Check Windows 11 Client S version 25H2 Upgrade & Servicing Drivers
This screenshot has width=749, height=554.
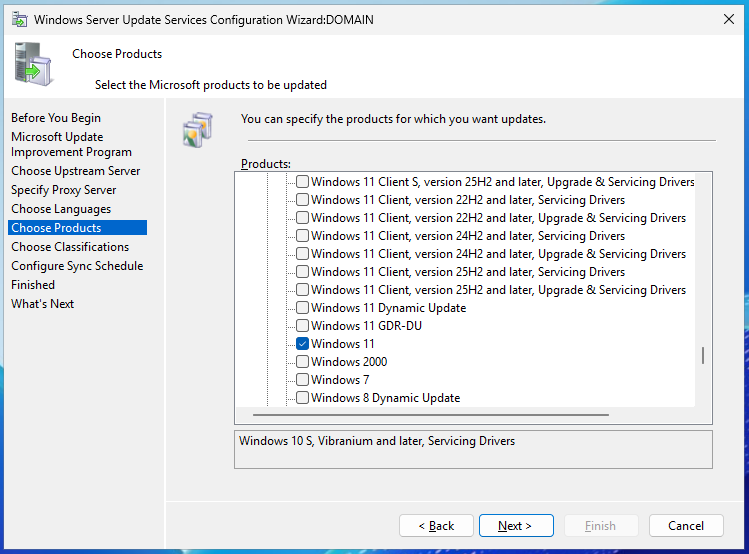point(302,181)
